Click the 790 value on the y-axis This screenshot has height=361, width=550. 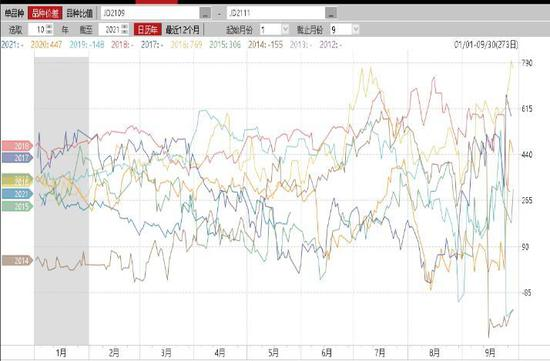click(x=527, y=63)
